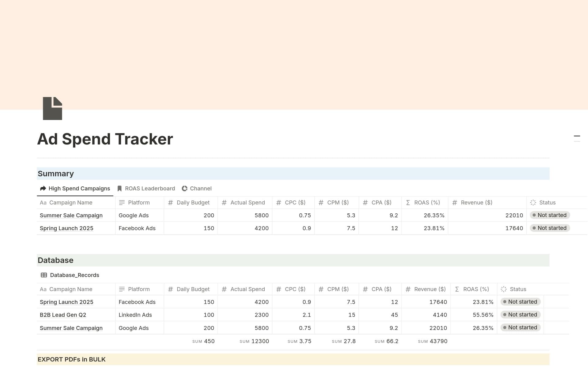588x367 pixels.
Task: Click the EXPORT PDFs in BULK heading
Action: [71, 359]
